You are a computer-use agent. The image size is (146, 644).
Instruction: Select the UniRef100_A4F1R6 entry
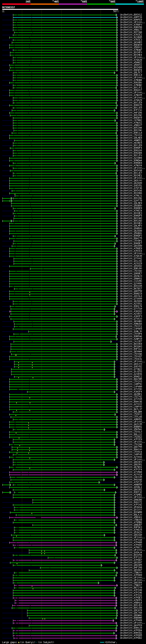[131, 113]
